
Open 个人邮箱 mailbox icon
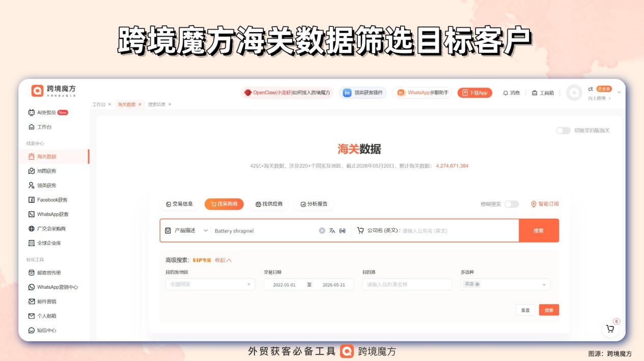point(32,316)
